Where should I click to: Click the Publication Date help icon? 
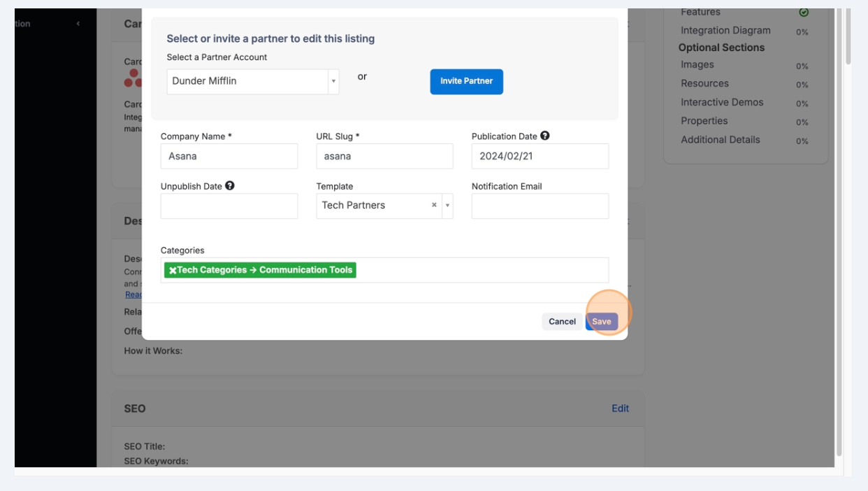point(545,136)
